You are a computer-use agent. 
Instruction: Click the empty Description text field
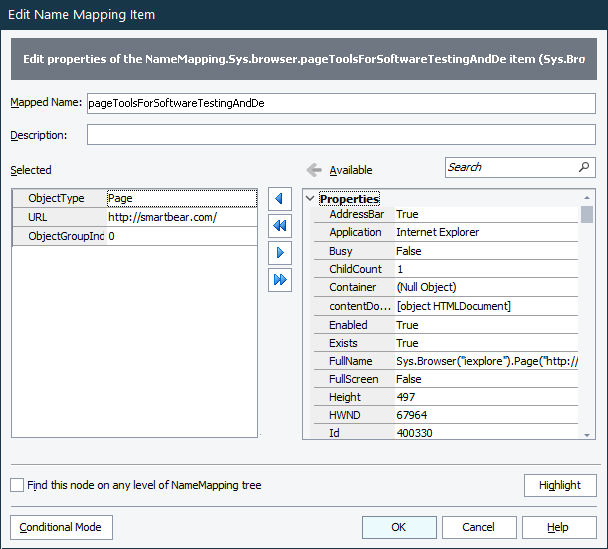coord(340,135)
